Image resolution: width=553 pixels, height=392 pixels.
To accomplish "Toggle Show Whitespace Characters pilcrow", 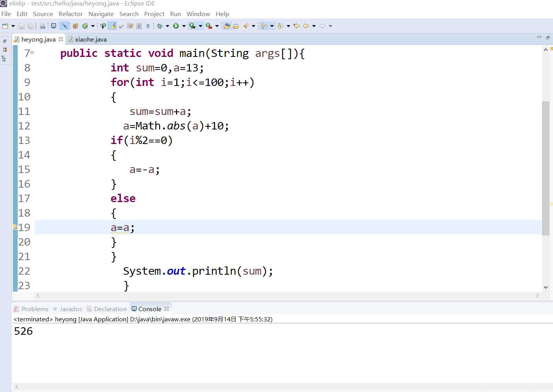I will pos(148,26).
